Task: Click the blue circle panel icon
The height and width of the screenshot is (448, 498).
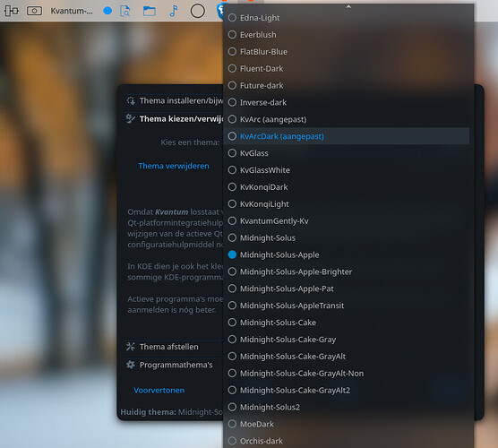Action: point(107,11)
